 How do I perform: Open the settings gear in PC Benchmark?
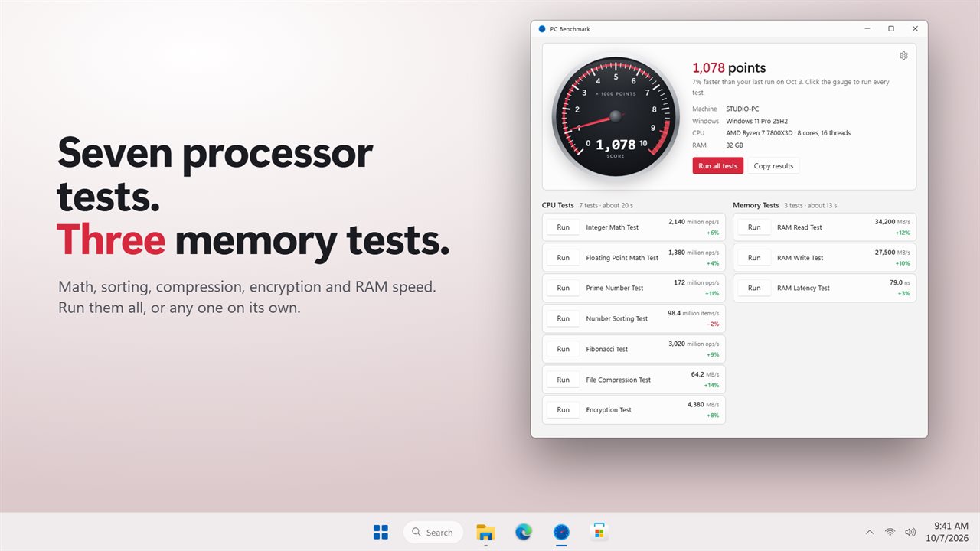(903, 56)
